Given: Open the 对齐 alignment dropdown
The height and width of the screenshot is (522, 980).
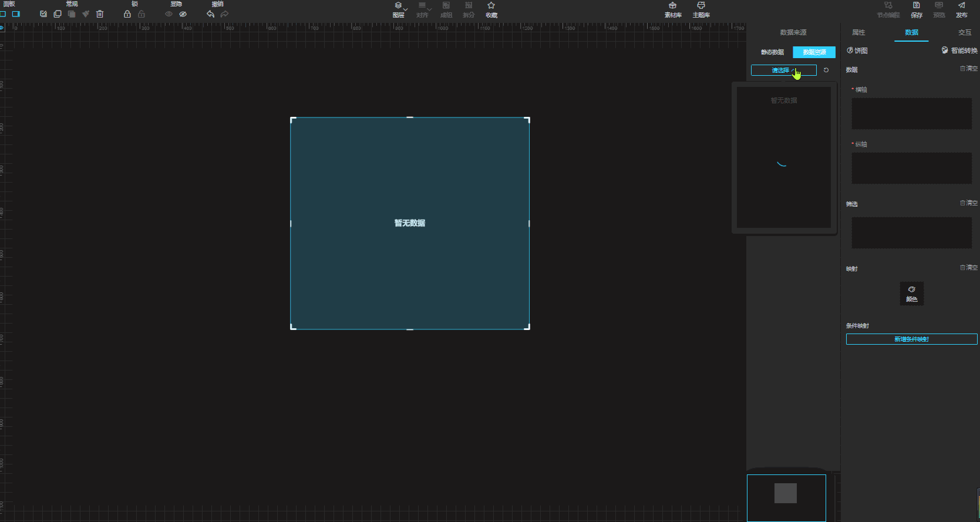Looking at the screenshot, I should tap(423, 9).
